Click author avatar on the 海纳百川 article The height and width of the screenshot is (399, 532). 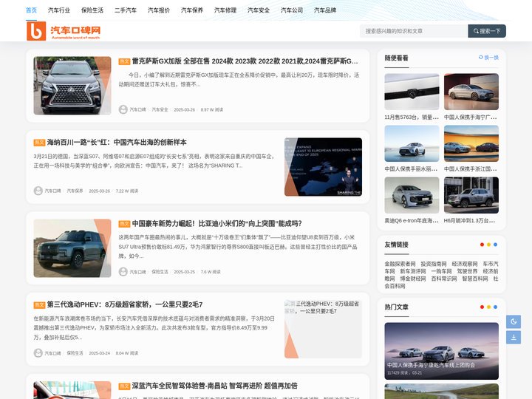click(38, 191)
